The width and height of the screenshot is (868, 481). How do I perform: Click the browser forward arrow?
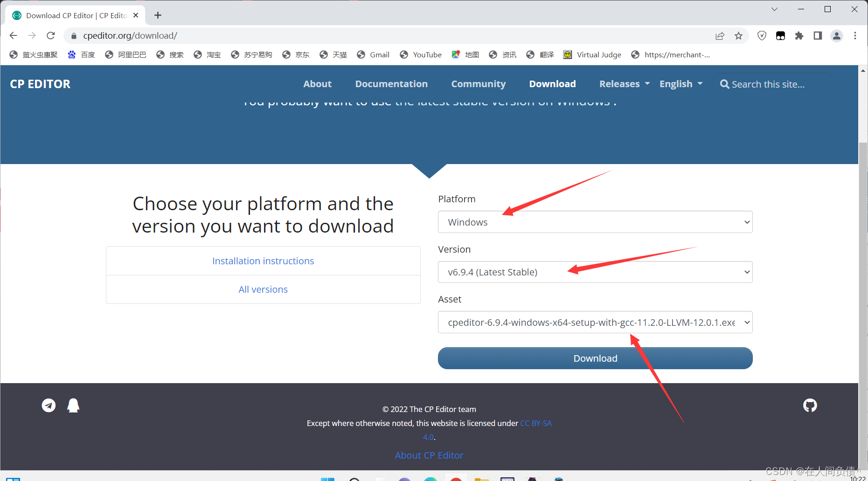(x=32, y=35)
